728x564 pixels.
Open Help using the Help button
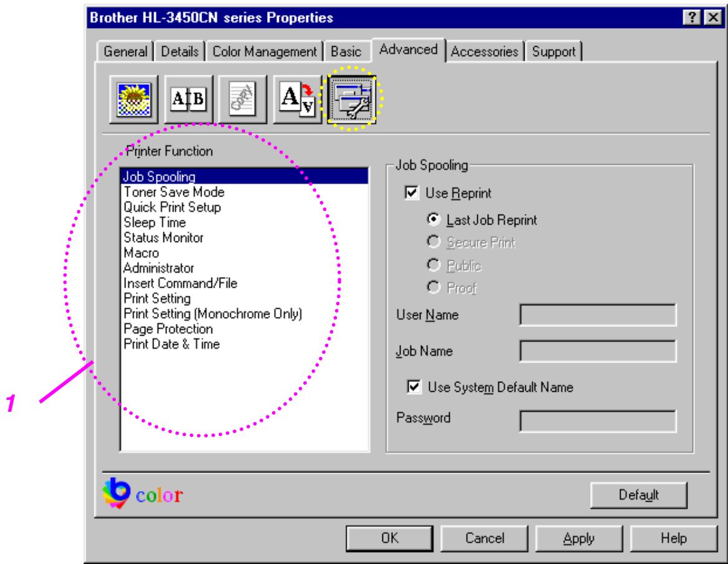(x=674, y=538)
